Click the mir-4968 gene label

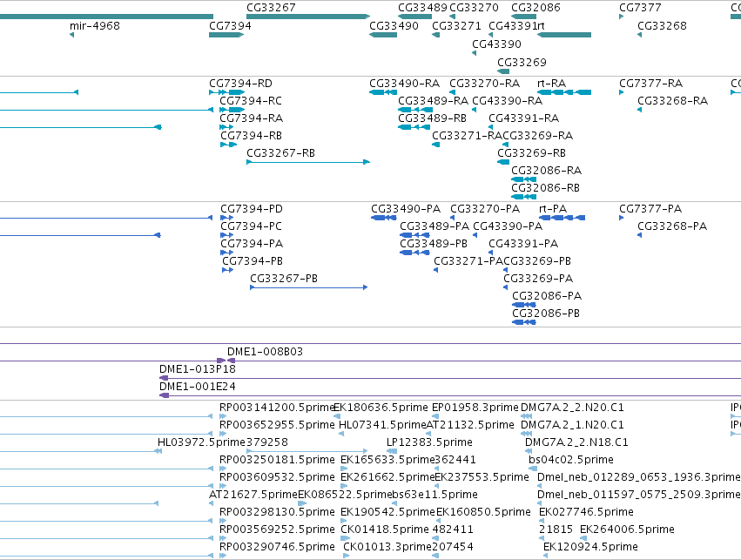(95, 26)
